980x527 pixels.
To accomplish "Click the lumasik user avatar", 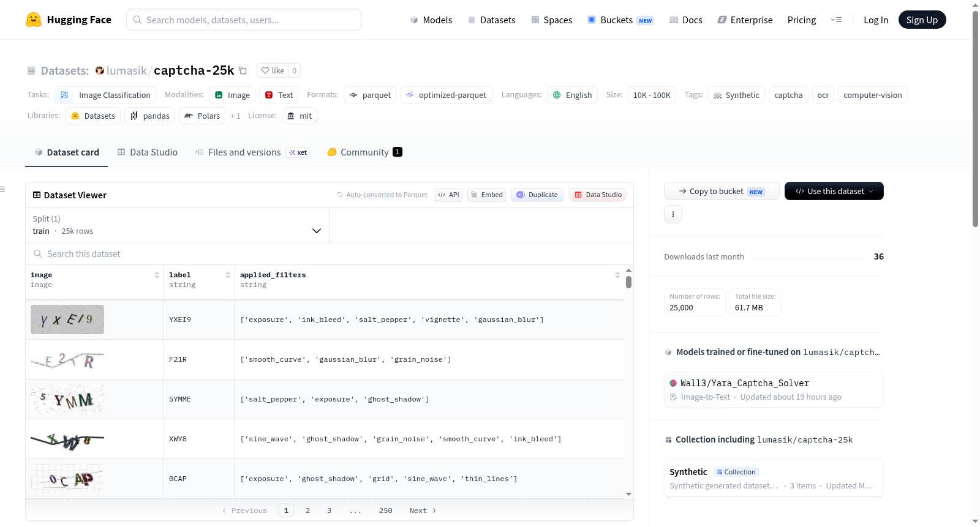I will pos(100,70).
